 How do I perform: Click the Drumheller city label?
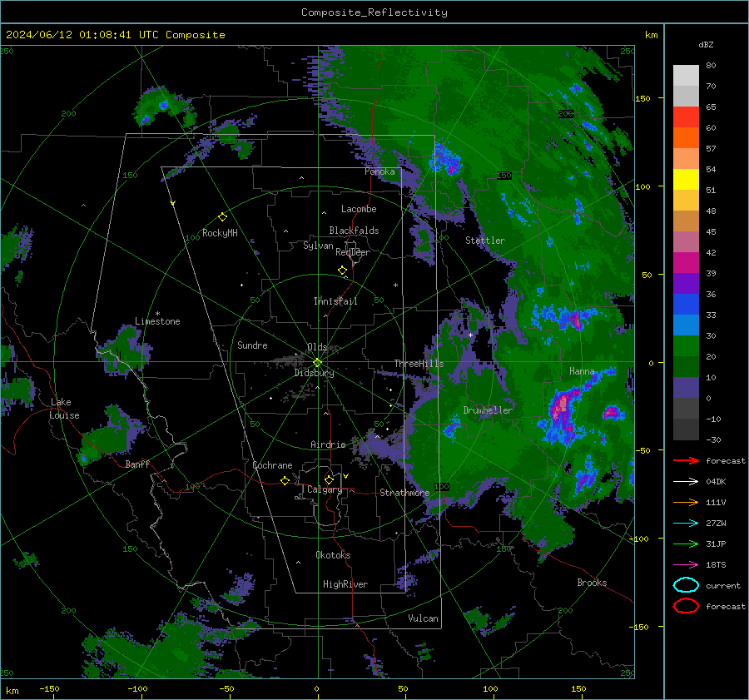(x=488, y=410)
